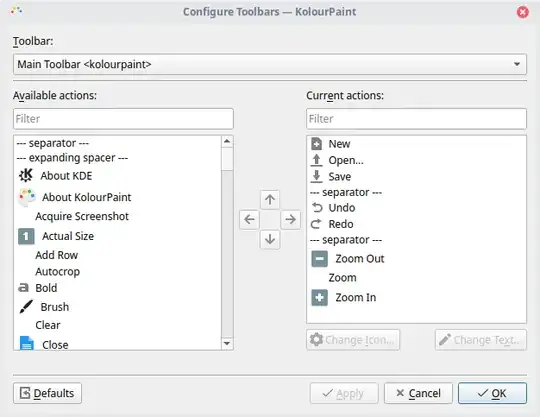
Task: Select the 'Autocrop' action
Action: (x=58, y=272)
